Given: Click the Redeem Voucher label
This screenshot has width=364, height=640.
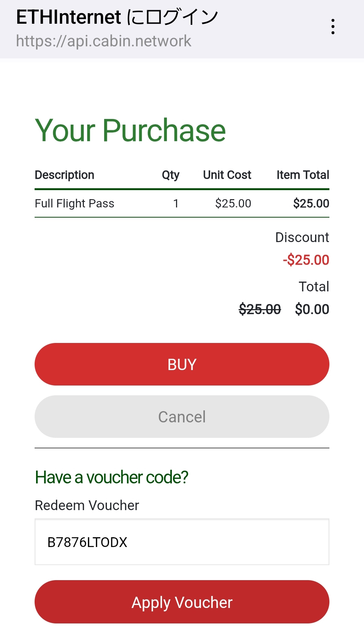Looking at the screenshot, I should (x=87, y=506).
